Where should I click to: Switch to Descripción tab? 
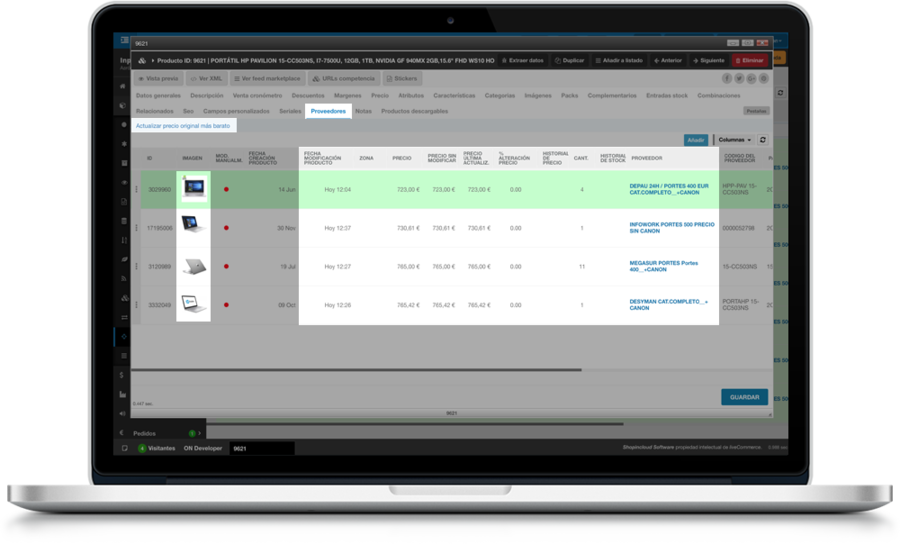click(207, 96)
